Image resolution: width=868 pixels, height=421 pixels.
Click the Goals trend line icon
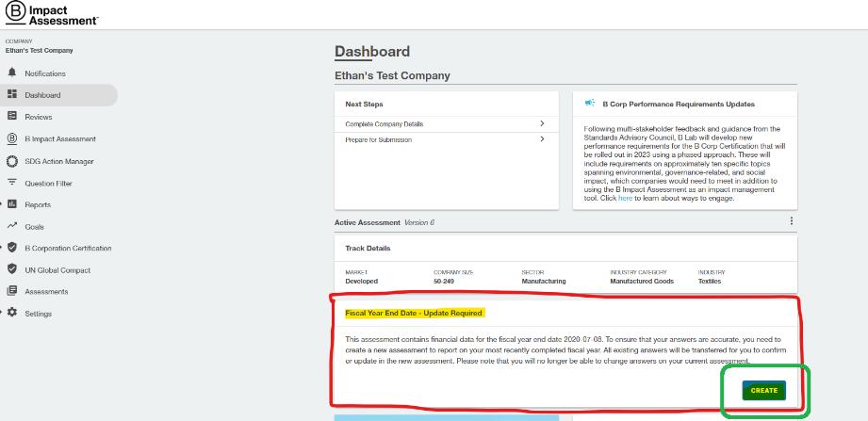(x=12, y=226)
